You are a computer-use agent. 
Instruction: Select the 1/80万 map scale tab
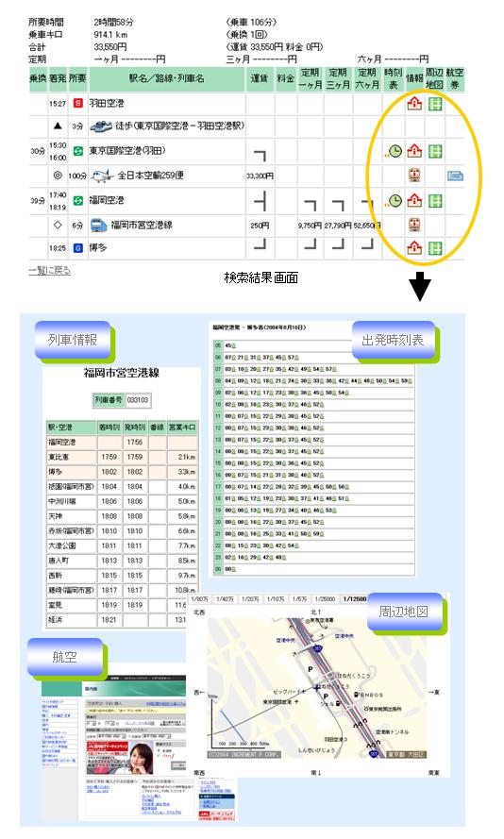(199, 599)
